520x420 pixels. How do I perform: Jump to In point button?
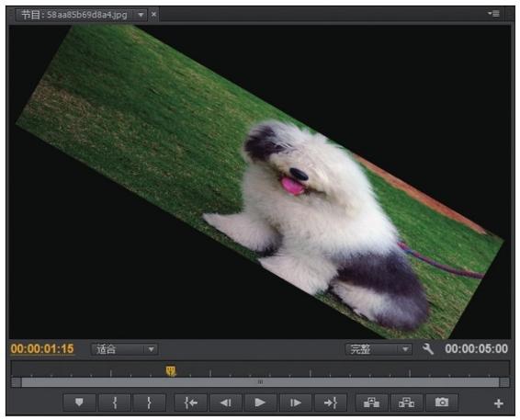tap(191, 403)
